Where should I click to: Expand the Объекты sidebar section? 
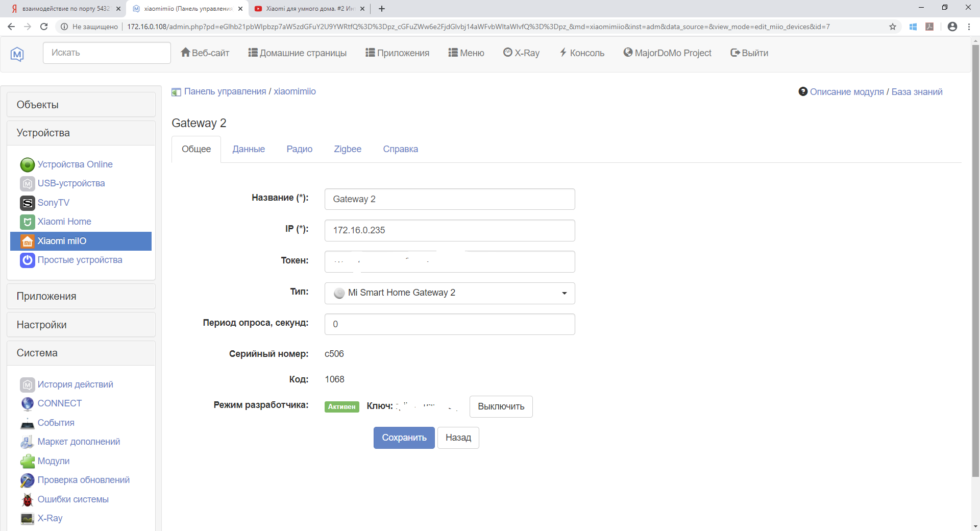coord(81,105)
